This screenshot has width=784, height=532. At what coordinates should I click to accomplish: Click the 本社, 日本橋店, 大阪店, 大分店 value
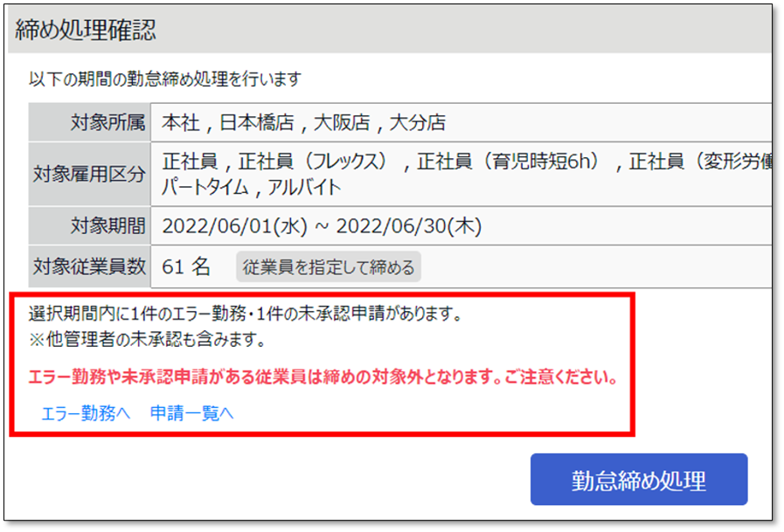click(x=303, y=122)
